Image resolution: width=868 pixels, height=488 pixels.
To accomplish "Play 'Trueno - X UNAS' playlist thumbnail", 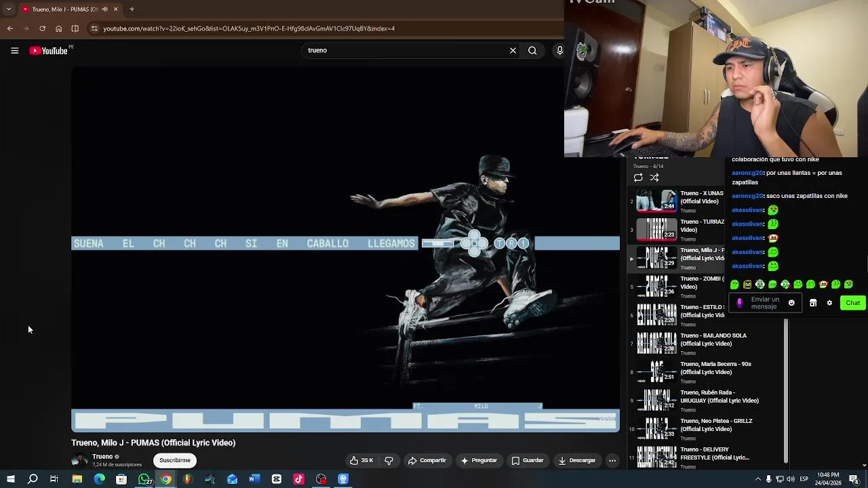I will [656, 201].
